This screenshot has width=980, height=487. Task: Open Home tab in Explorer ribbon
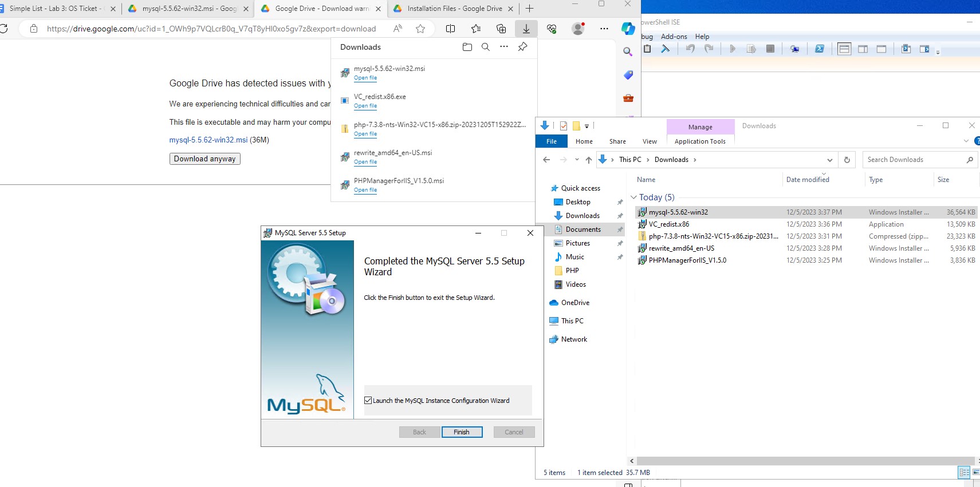pos(584,141)
